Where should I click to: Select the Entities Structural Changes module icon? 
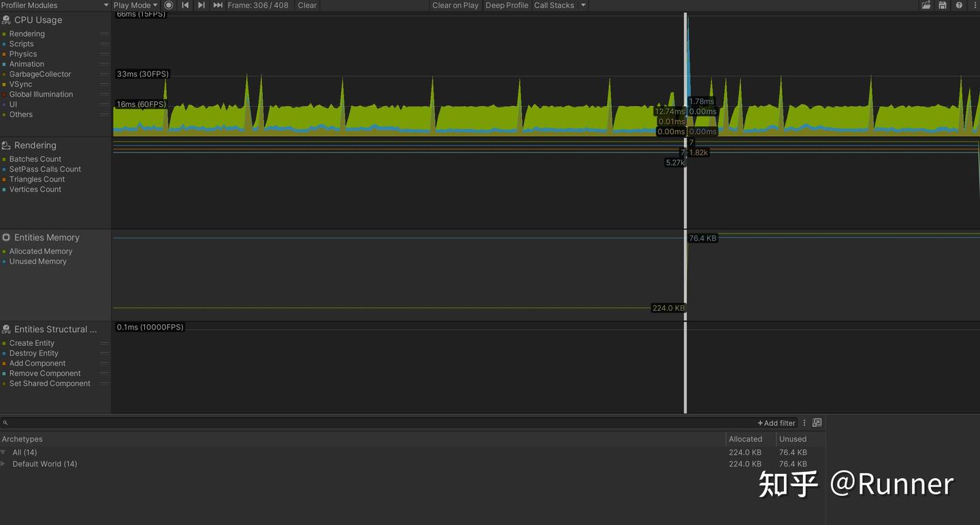pos(6,330)
